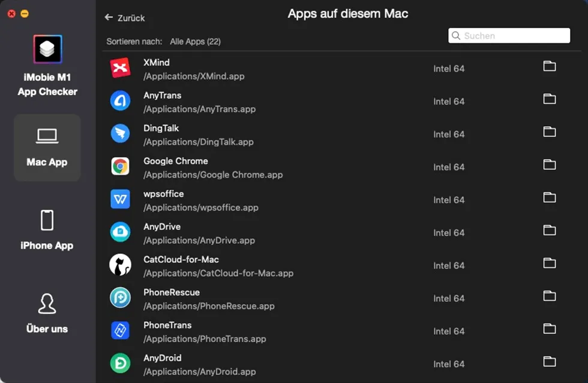Open the XMind app icon in the list
The height and width of the screenshot is (383, 588).
pyautogui.click(x=121, y=68)
